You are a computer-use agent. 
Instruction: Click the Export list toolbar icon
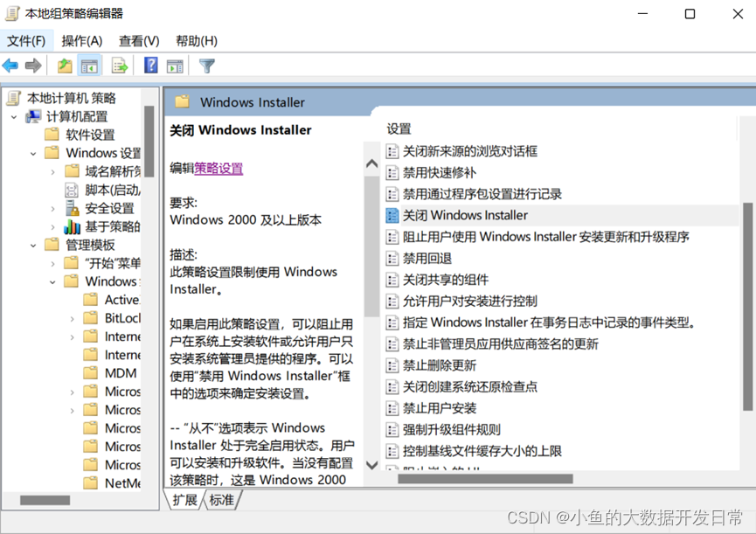coord(120,66)
